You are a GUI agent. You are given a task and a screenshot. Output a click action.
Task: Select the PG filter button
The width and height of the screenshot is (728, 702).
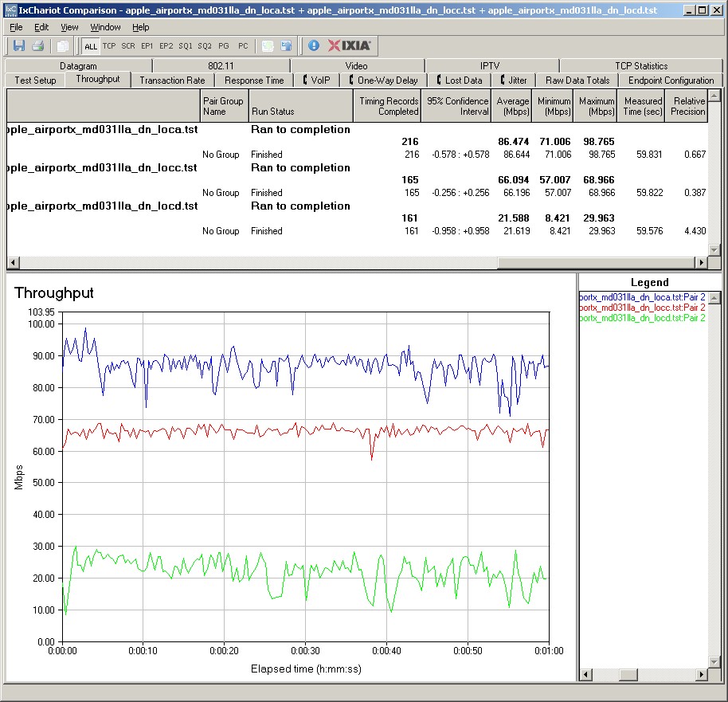pyautogui.click(x=224, y=46)
